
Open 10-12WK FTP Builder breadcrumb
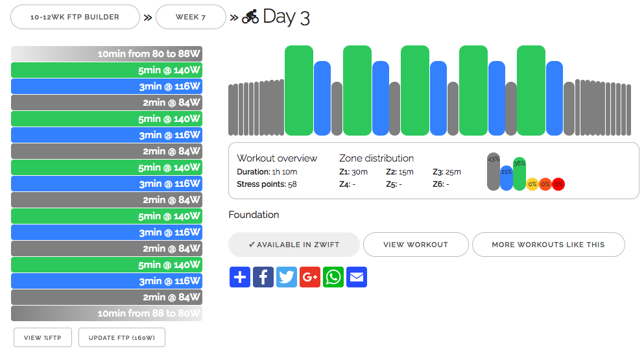click(75, 18)
